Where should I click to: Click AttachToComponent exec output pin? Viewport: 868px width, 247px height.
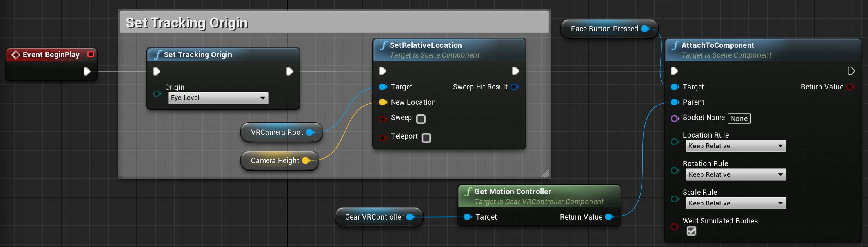(x=851, y=71)
